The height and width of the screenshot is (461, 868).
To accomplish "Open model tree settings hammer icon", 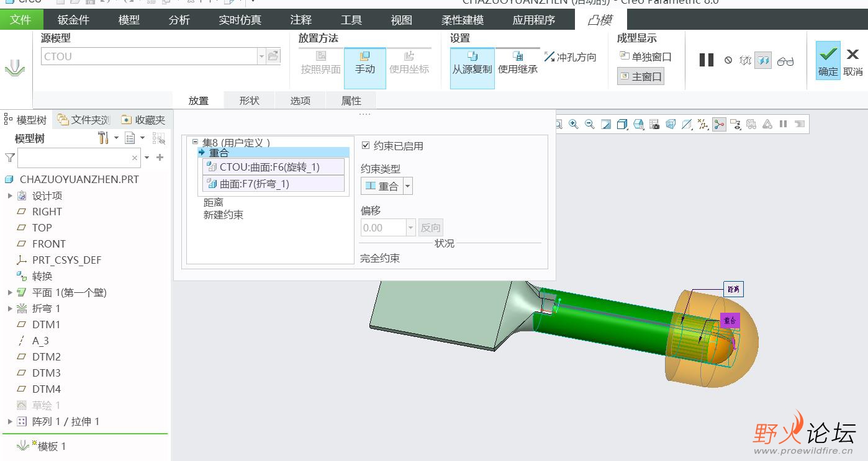I will [104, 138].
